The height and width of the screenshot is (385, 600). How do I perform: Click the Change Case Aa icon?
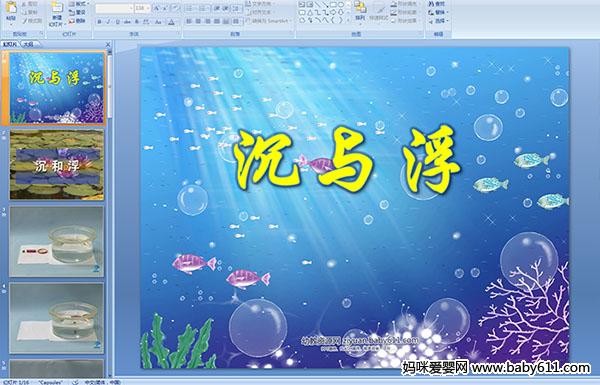[x=158, y=22]
